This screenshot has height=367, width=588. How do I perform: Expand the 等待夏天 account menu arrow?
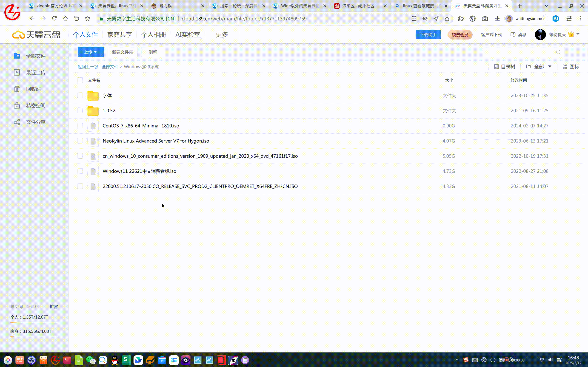point(578,34)
